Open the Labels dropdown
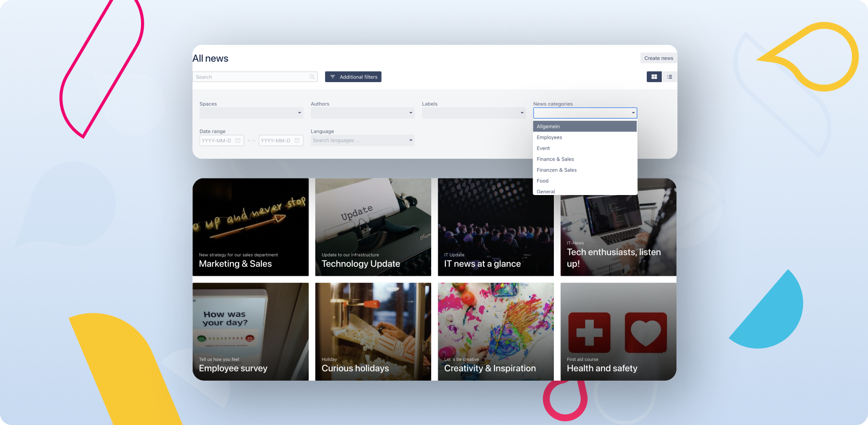Image resolution: width=868 pixels, height=425 pixels. (474, 113)
